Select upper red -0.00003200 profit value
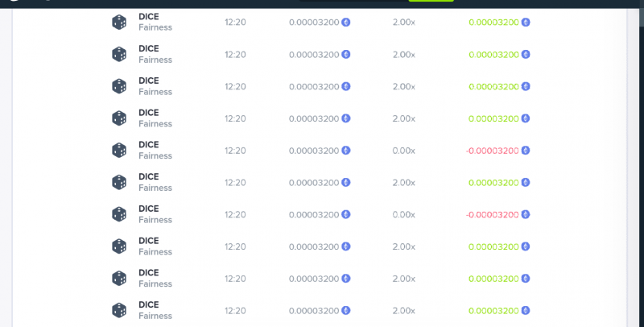Screen dimensions: 644x327 pyautogui.click(x=493, y=151)
